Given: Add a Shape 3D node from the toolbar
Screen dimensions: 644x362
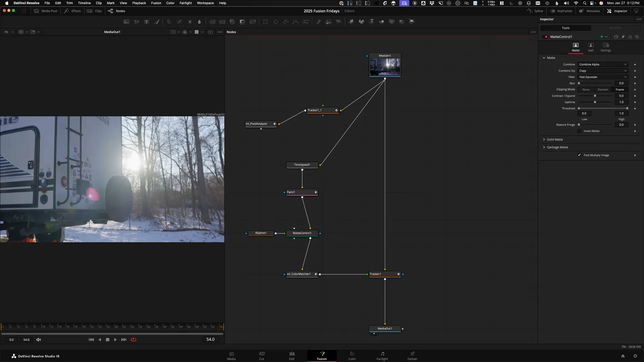Looking at the screenshot, I should click(x=361, y=22).
